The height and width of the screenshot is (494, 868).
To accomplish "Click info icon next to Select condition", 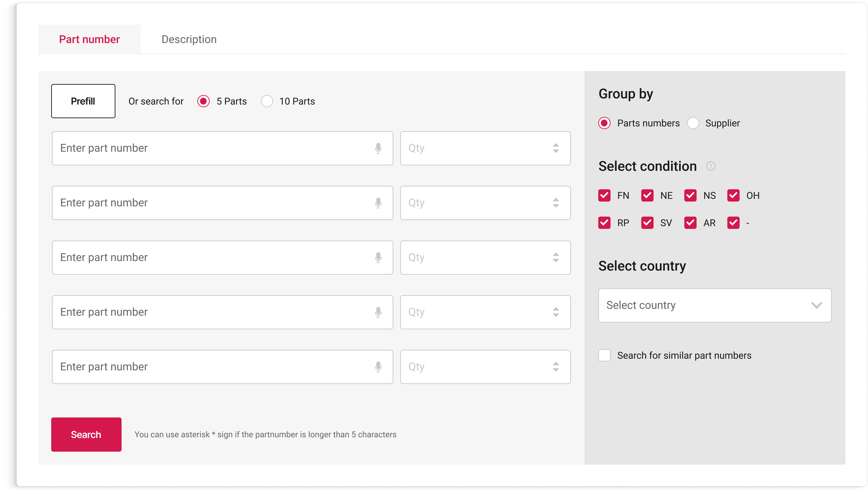I will coord(711,166).
